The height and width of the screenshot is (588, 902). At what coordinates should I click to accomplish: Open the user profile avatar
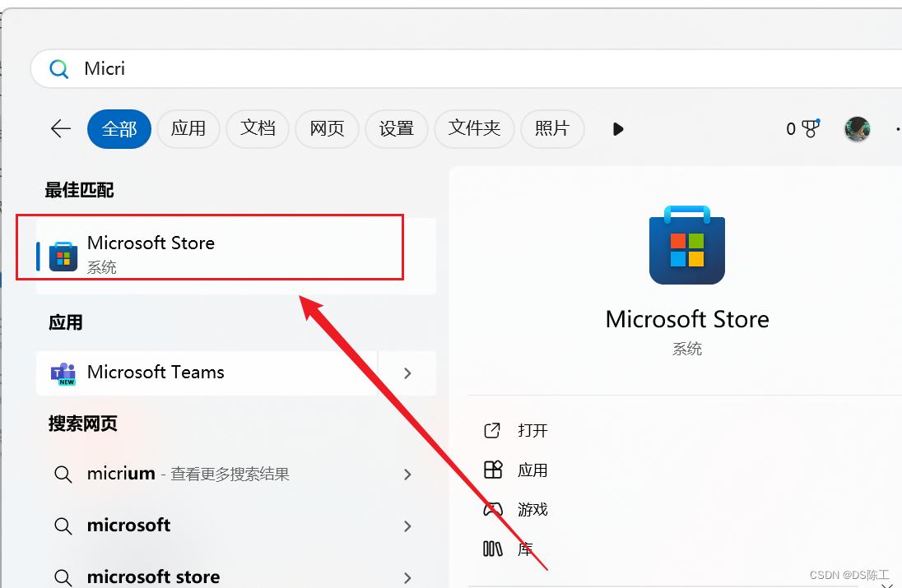pyautogui.click(x=857, y=129)
